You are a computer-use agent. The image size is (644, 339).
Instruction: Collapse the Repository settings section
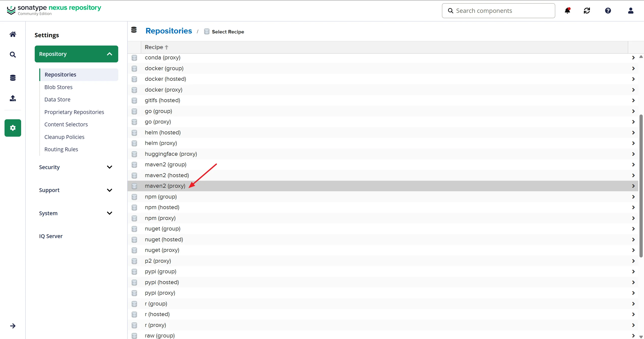click(x=76, y=54)
